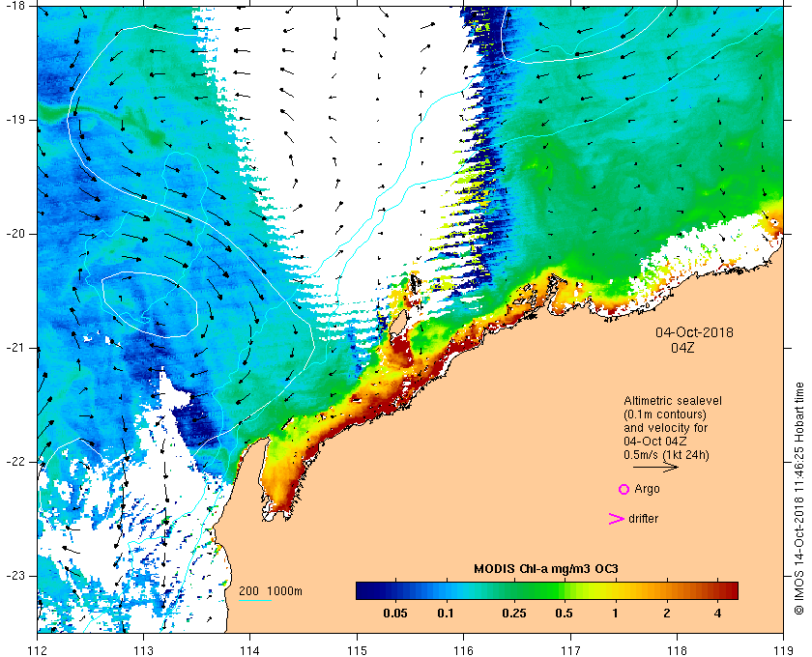Click the colorbar value 4
812x657 pixels.
click(x=717, y=614)
